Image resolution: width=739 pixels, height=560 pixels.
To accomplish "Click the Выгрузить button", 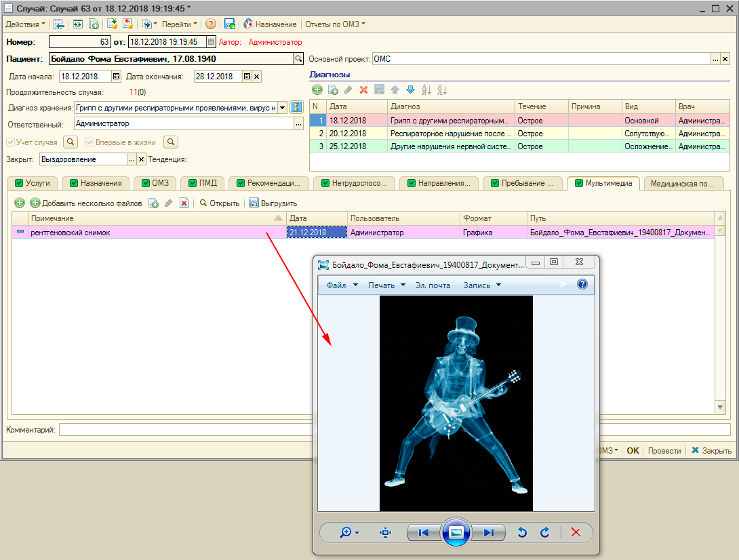I will pos(273,203).
